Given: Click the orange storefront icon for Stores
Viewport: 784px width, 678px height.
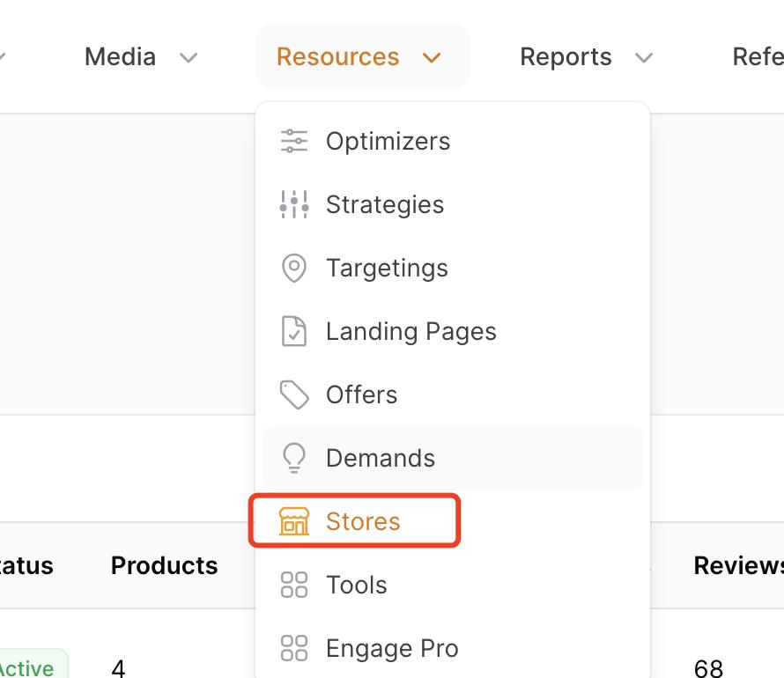Looking at the screenshot, I should [x=293, y=521].
